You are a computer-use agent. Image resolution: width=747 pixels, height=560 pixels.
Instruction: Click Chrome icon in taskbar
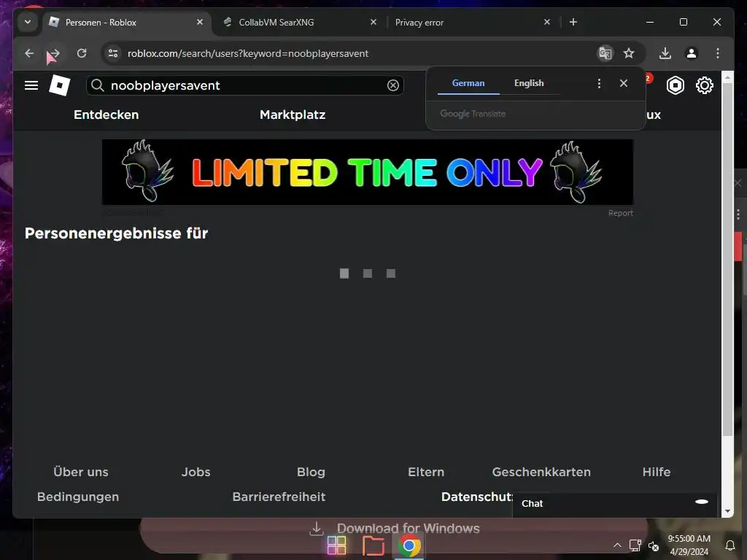409,545
